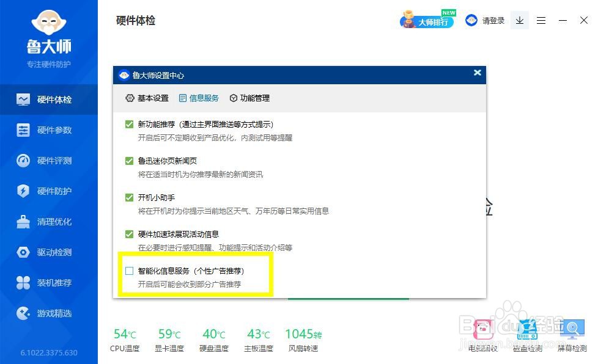The width and height of the screenshot is (598, 364).
Task: Open 游戏精选 games section
Action: tap(49, 313)
